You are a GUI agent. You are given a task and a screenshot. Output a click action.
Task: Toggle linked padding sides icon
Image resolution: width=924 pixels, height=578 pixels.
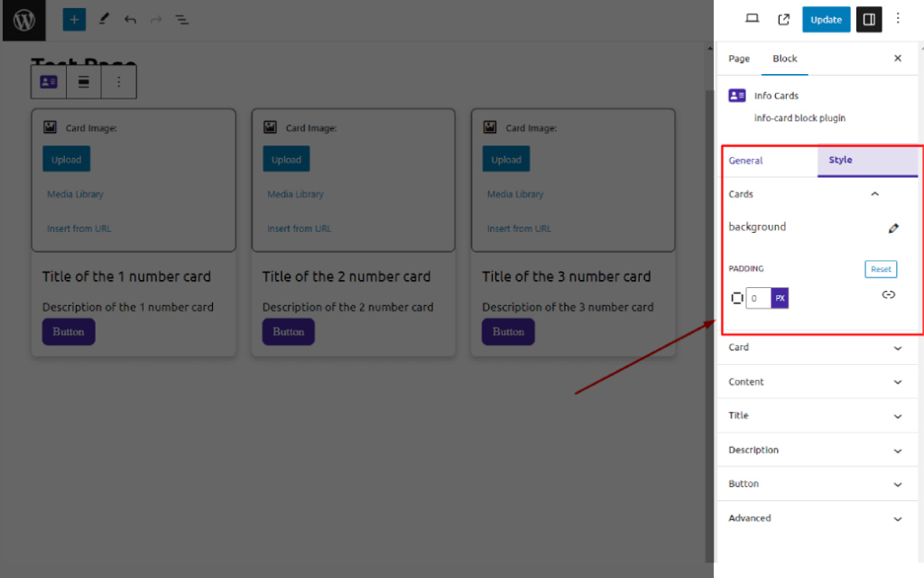[x=888, y=294]
